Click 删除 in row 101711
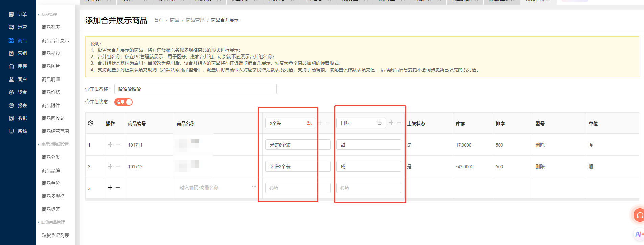644x245 pixels. (540, 145)
